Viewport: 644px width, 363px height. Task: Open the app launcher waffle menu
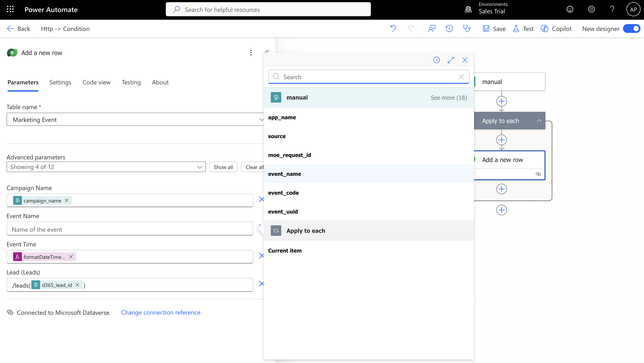(10, 9)
